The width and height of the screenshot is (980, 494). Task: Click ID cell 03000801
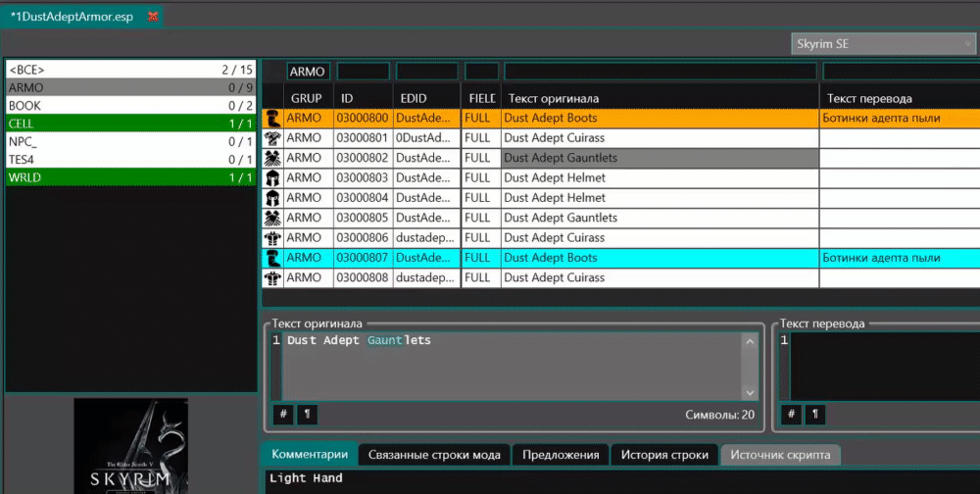click(364, 138)
